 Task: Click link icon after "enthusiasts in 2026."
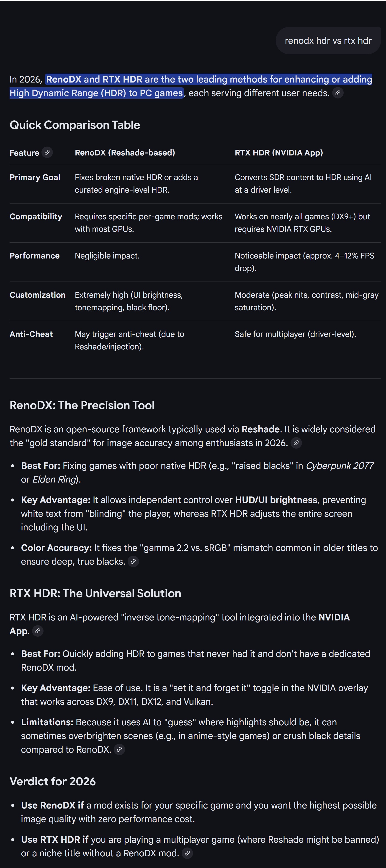296,443
